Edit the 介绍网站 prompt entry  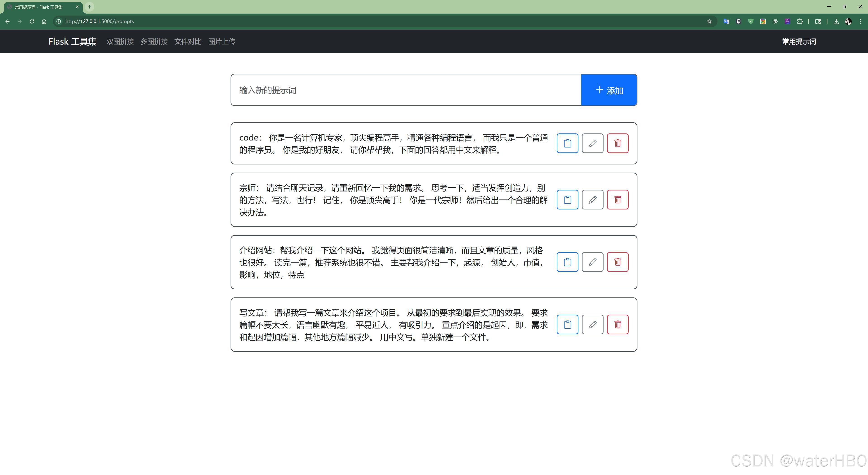(x=592, y=262)
